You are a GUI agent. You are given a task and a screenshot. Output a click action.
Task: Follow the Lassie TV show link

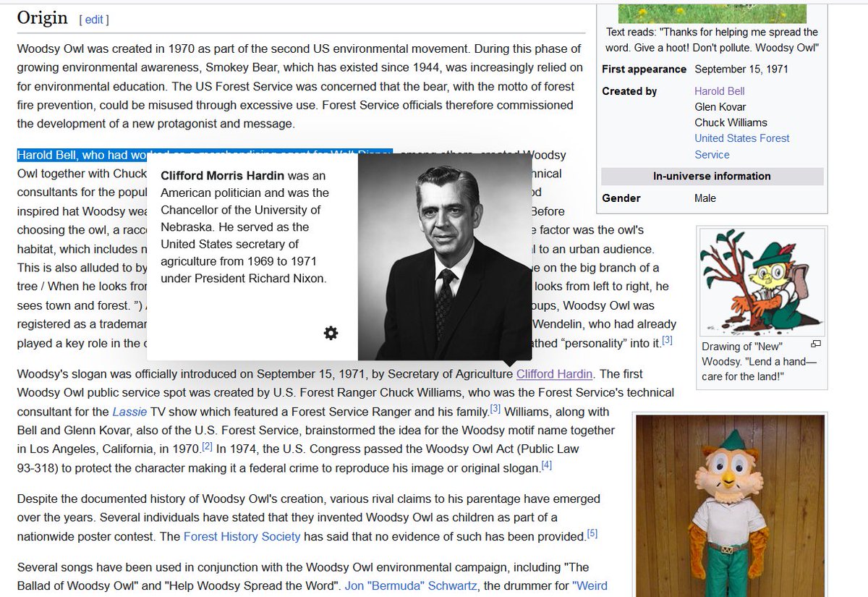129,412
